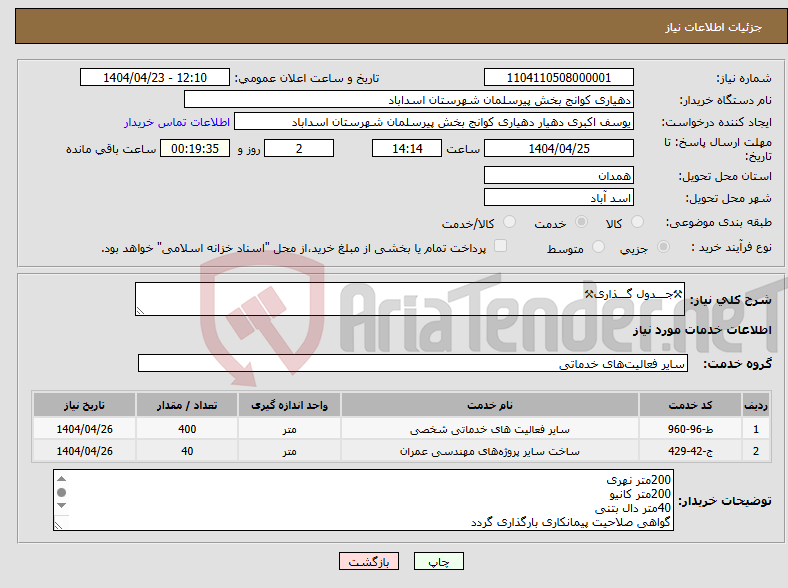Click scroll-up arrow in buyer notes box

[x=61, y=479]
